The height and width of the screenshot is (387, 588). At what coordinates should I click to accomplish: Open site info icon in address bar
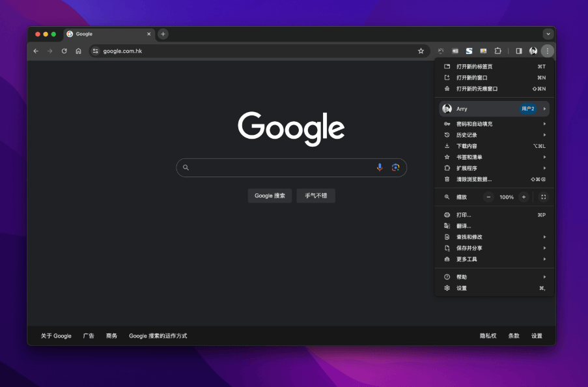tap(96, 51)
